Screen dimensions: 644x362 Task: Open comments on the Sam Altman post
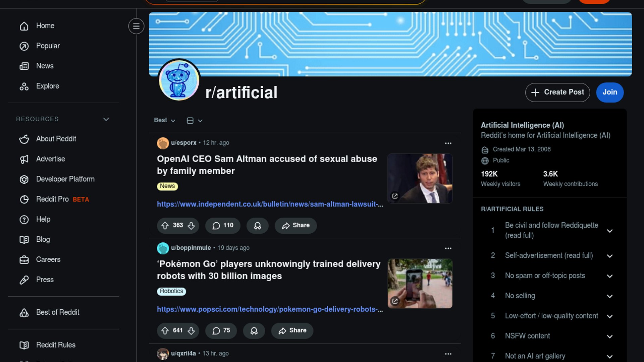pos(223,226)
